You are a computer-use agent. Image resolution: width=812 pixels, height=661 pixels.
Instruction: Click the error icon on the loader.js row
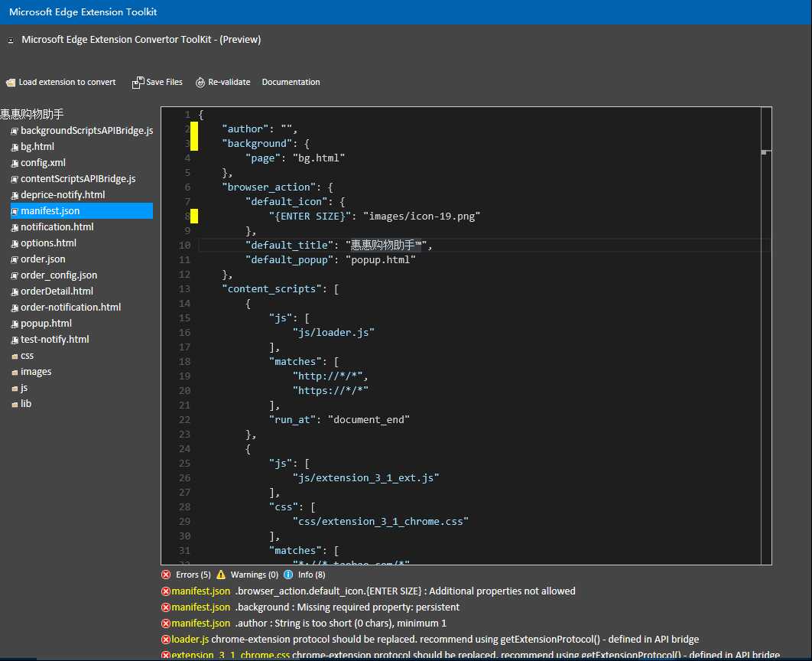166,640
